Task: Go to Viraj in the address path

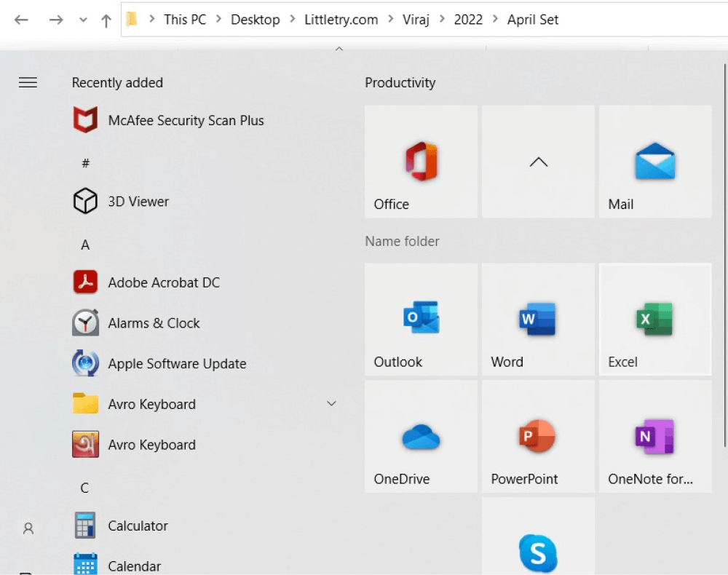Action: click(416, 20)
